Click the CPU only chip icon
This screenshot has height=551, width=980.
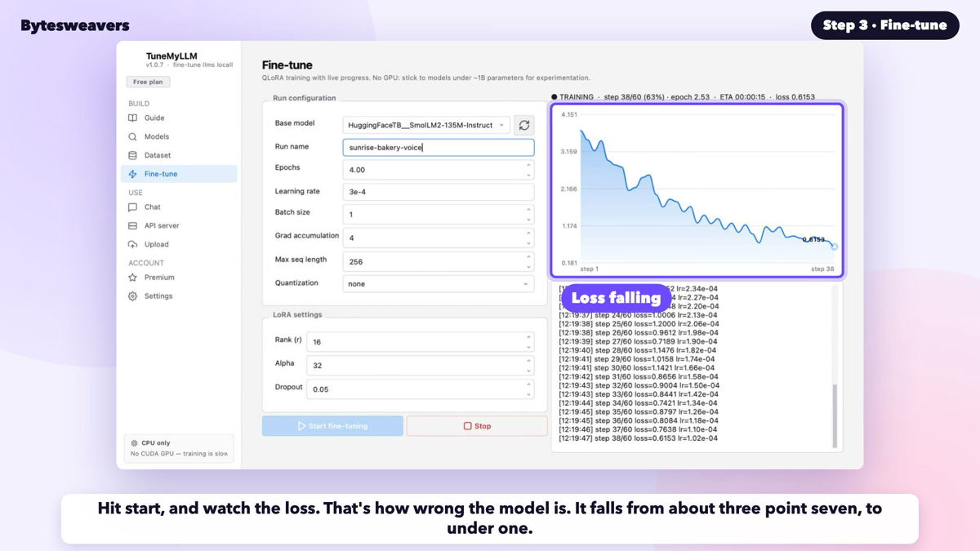(x=135, y=443)
